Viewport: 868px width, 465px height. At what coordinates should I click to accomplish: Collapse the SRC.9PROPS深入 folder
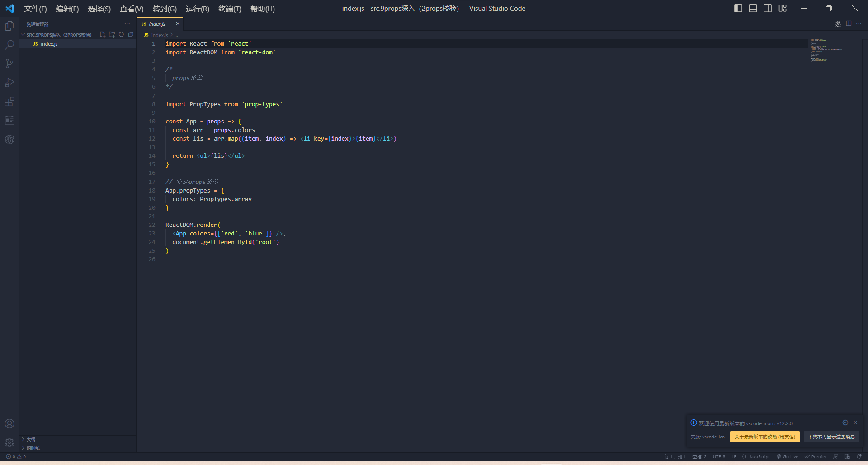click(23, 34)
